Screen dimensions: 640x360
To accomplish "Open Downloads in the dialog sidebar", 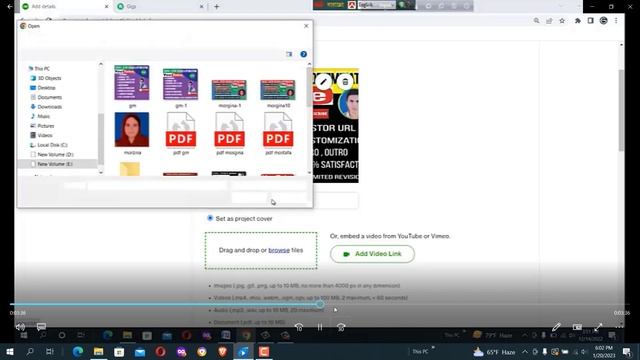I will click(x=46, y=107).
